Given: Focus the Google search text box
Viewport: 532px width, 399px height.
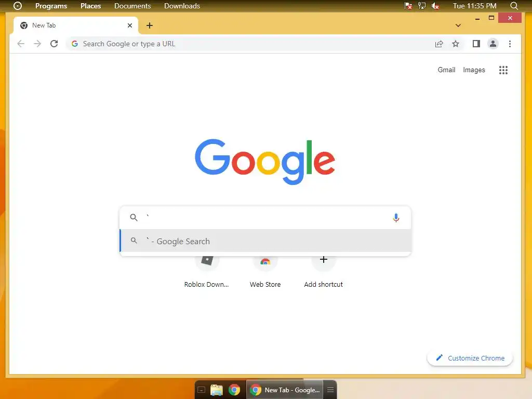Looking at the screenshot, I should [267, 218].
